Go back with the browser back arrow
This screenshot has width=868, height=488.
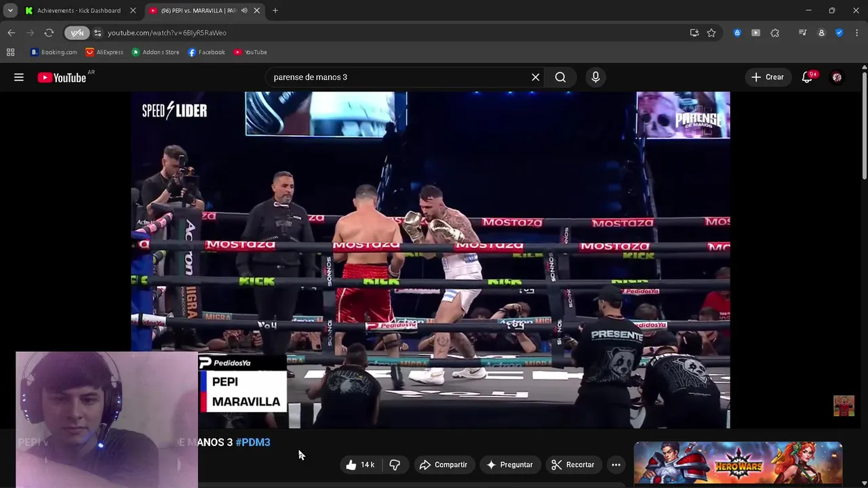click(x=12, y=33)
